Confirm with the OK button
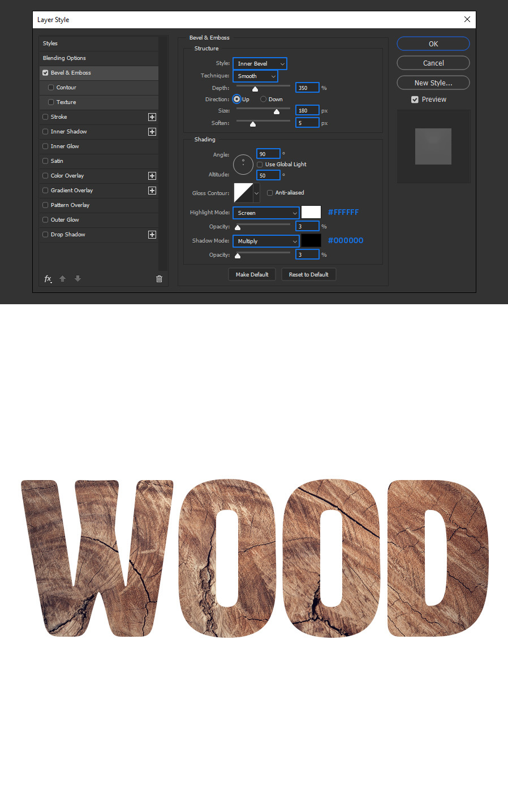The height and width of the screenshot is (812, 508). click(433, 44)
